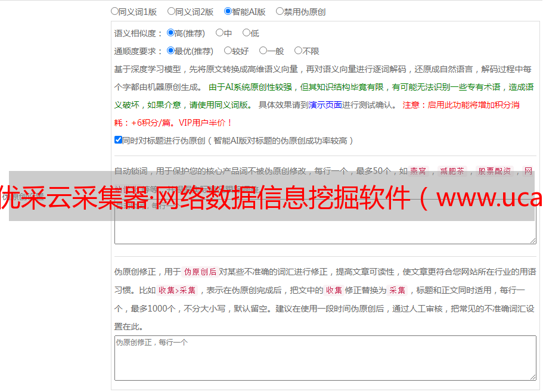This screenshot has height=392, width=543.
Task: Click the 伪原创后 highlighted term
Action: (200, 272)
